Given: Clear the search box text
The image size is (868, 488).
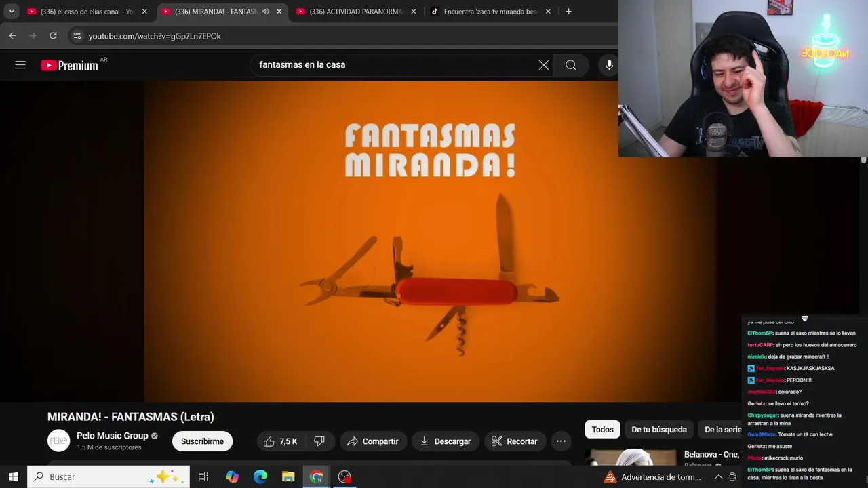Looking at the screenshot, I should [x=544, y=65].
